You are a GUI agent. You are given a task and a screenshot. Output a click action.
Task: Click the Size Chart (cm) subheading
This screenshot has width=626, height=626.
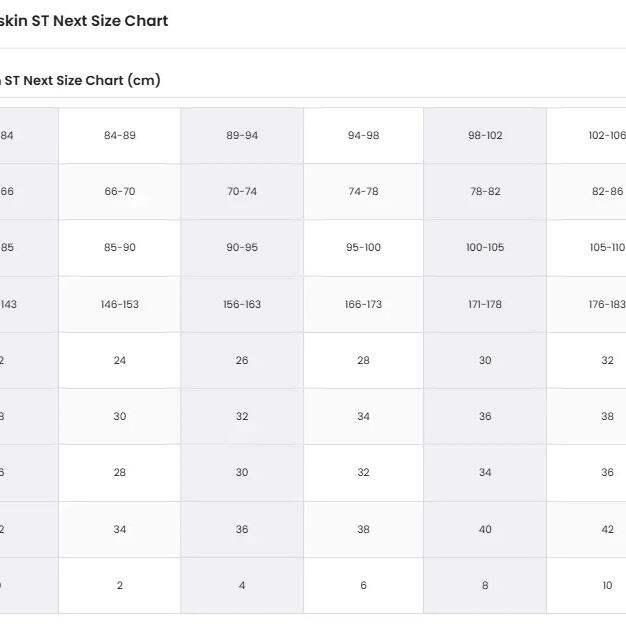(80, 80)
